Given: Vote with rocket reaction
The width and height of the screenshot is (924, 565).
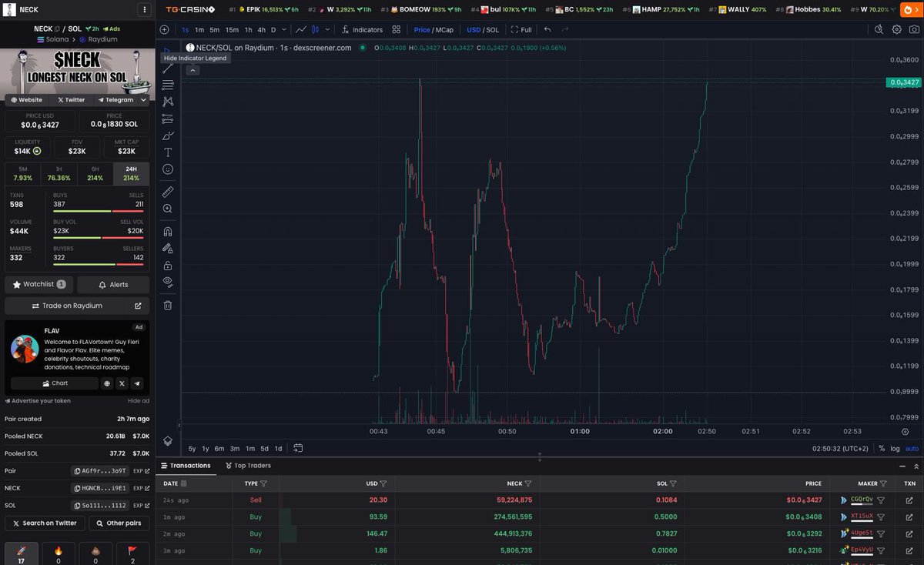Looking at the screenshot, I should point(22,553).
